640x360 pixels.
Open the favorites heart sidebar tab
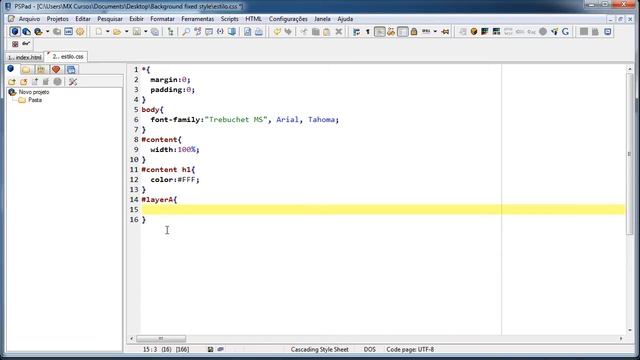(x=56, y=70)
